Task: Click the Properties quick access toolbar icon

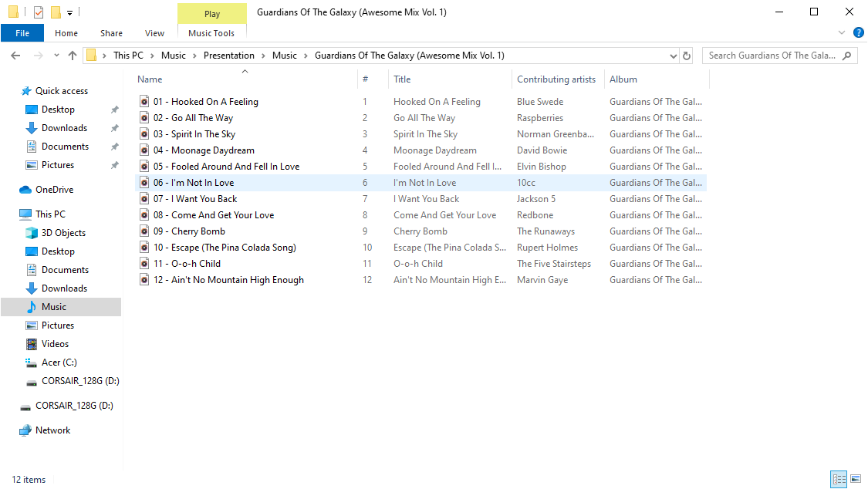Action: point(39,12)
